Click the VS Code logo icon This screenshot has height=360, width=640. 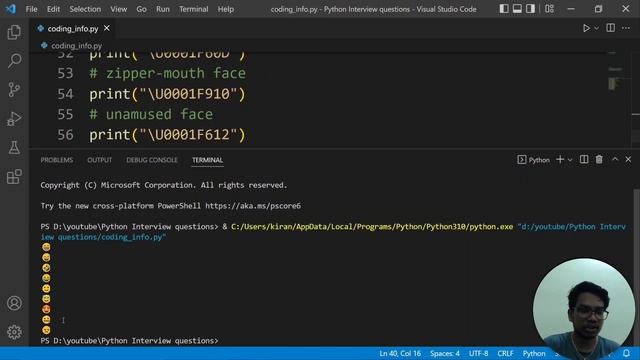pos(11,9)
